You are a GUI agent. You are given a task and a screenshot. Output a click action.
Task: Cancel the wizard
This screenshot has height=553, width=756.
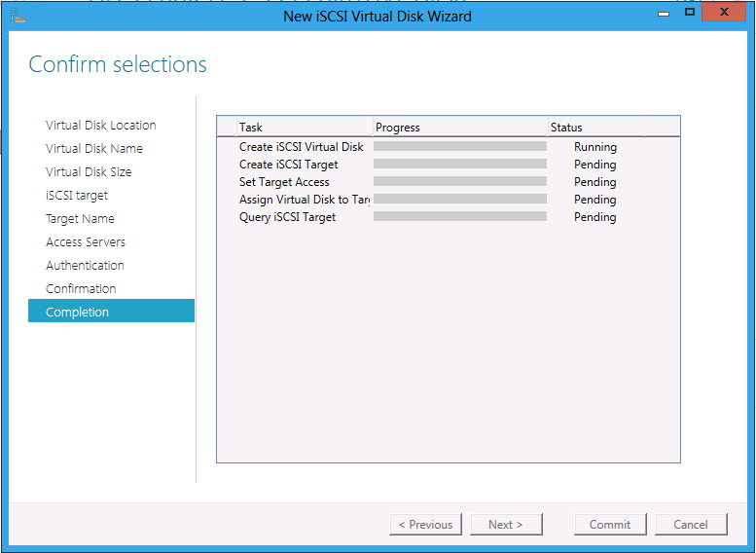691,525
